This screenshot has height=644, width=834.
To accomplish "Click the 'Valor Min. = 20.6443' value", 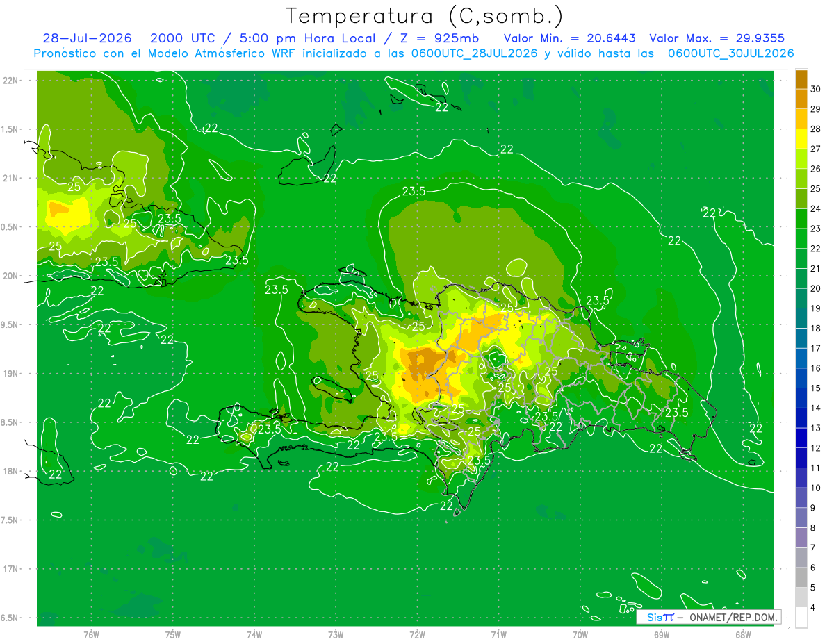I will point(569,38).
